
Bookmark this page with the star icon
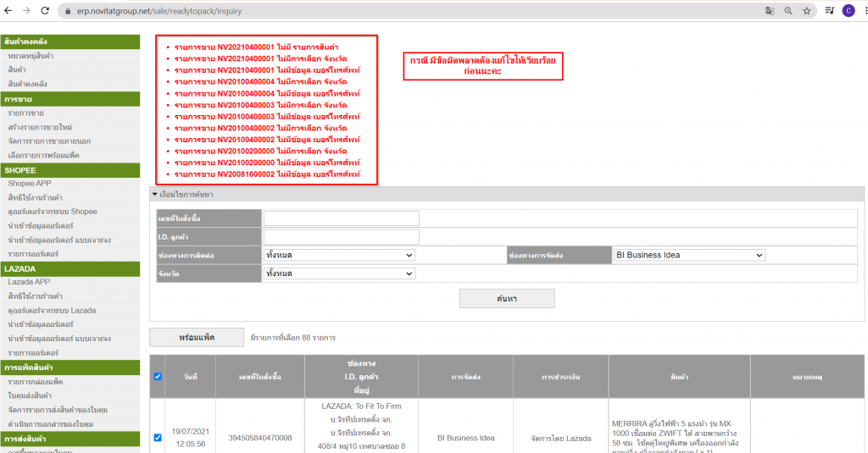click(x=807, y=11)
